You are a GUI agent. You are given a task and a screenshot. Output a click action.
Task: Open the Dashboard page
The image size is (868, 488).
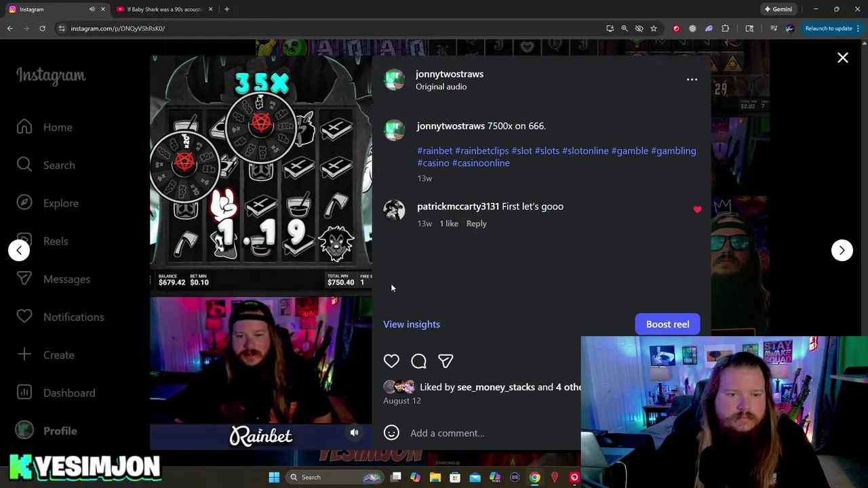56,393
